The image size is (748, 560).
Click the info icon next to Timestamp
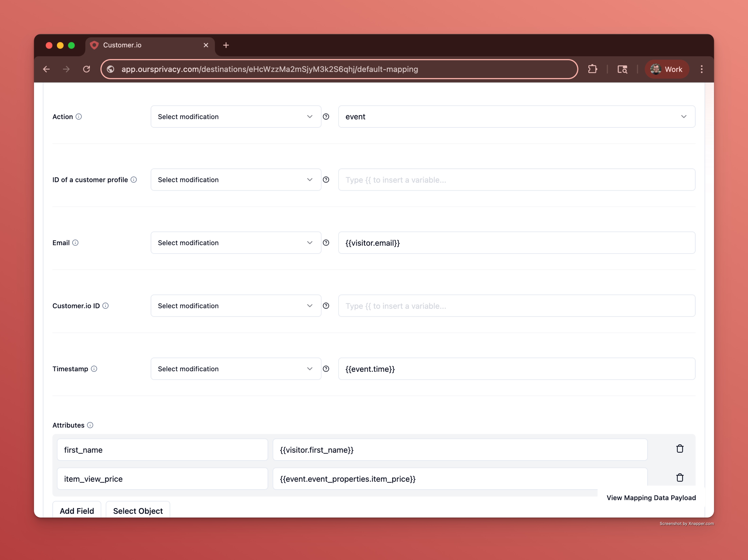tap(94, 369)
